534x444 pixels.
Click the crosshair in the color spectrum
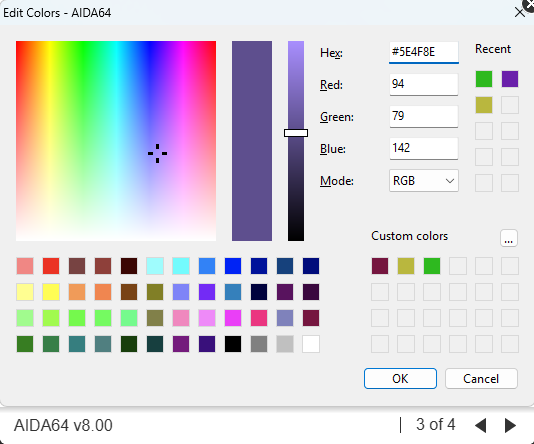tap(157, 154)
